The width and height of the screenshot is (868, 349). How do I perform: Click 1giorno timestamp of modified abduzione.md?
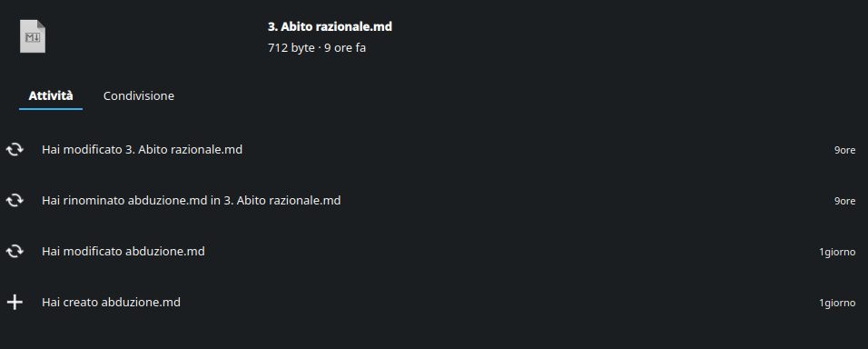837,252
